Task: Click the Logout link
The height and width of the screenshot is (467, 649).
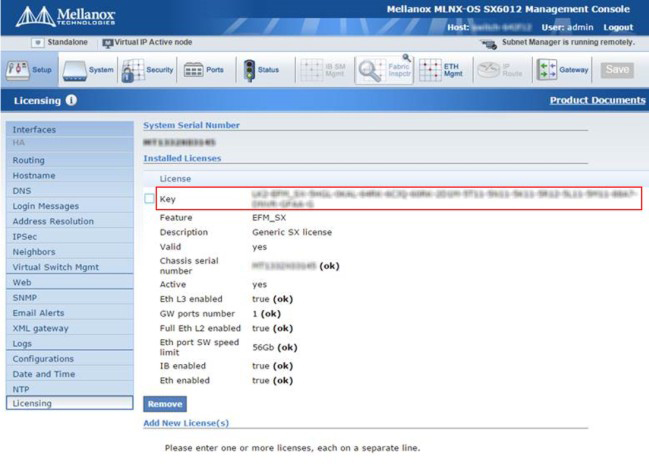Action: 618,27
